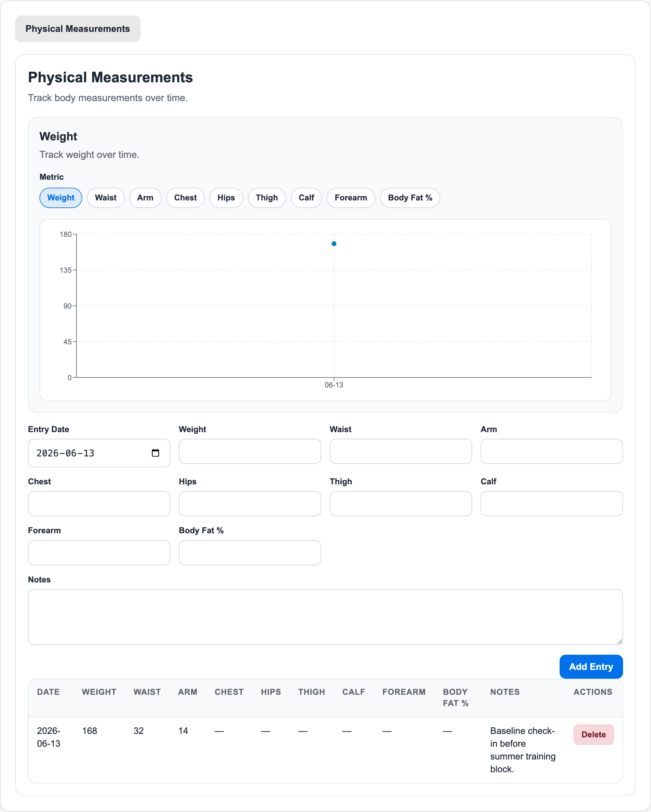Select the Forearm metric chip
651x812 pixels.
tap(351, 198)
